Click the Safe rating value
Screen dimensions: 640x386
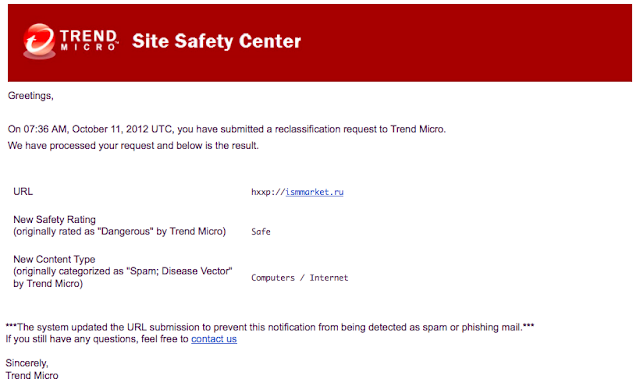click(261, 232)
